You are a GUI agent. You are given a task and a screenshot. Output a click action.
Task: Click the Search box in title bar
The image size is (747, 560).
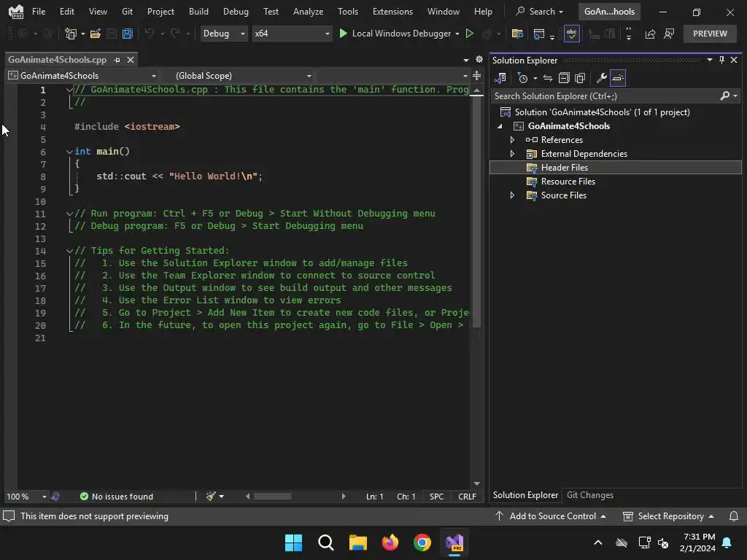(x=541, y=12)
